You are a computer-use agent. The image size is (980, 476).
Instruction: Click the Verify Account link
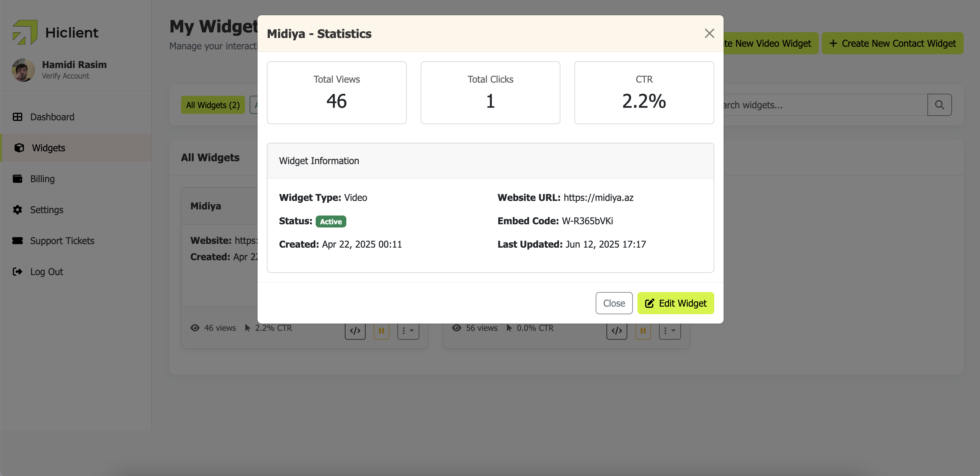(65, 76)
